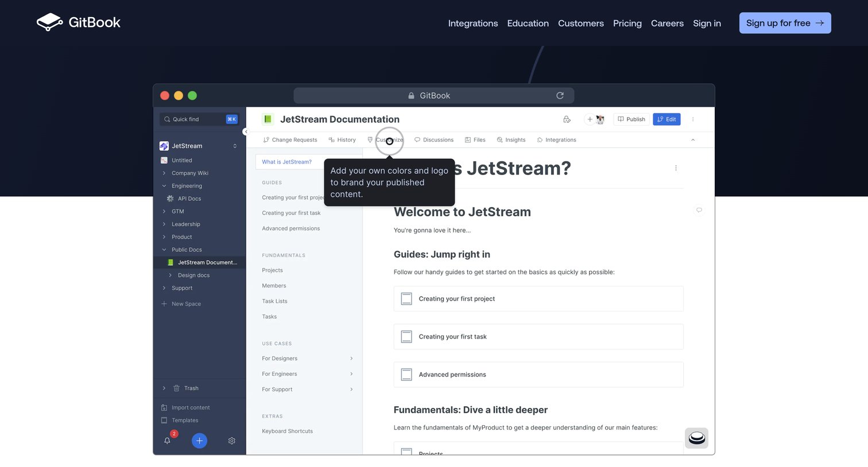Open the Customize tab
This screenshot has width=868, height=467.
pyautogui.click(x=386, y=140)
